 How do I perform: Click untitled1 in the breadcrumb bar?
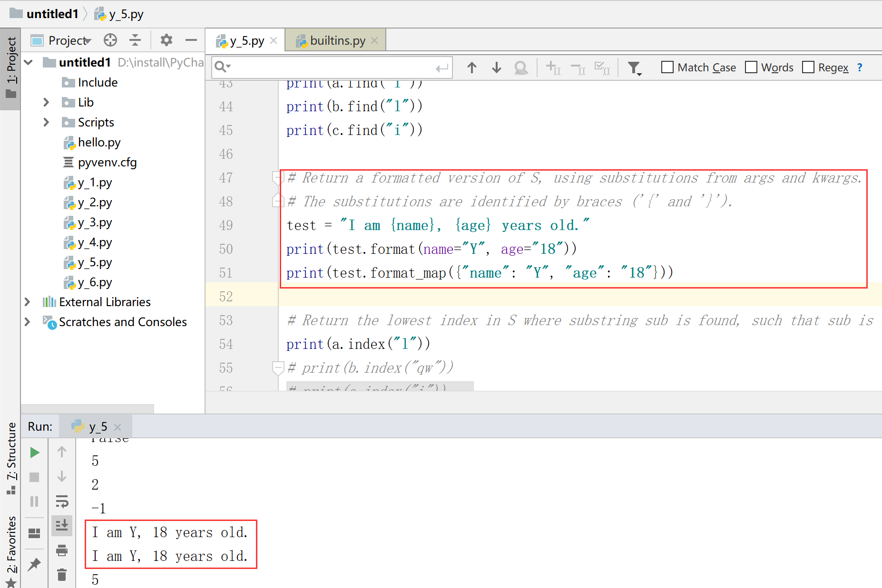44,14
